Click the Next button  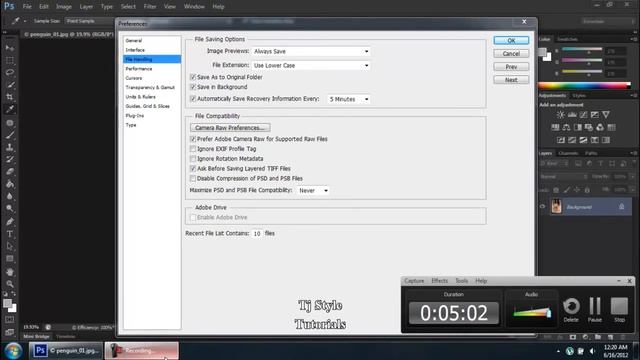(x=511, y=80)
